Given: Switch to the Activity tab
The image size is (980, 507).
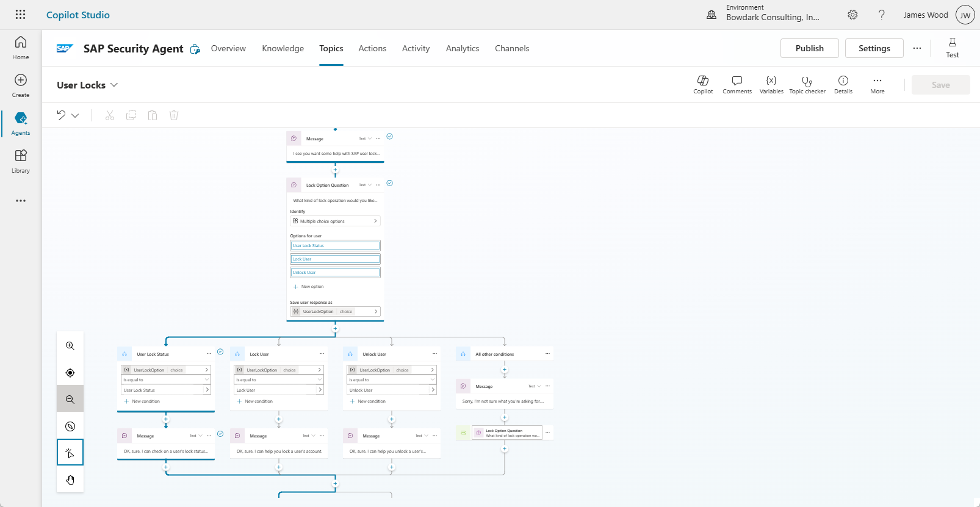Looking at the screenshot, I should 416,48.
